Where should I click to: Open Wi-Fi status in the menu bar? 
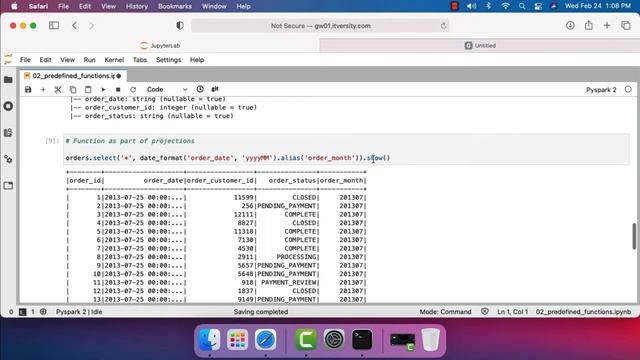point(505,6)
